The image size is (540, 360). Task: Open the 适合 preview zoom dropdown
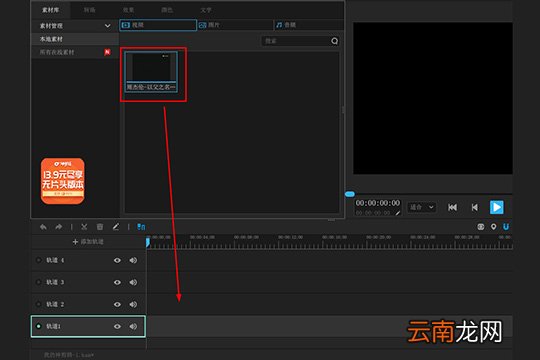(422, 207)
